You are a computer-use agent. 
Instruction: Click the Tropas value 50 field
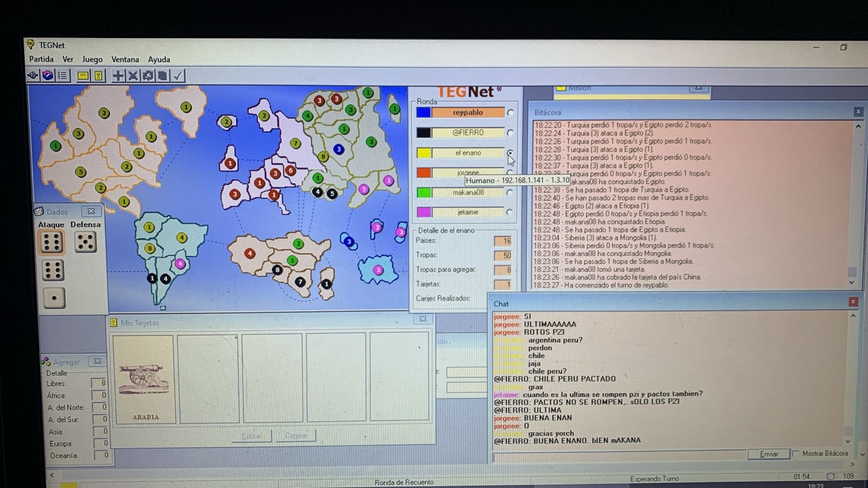(x=503, y=255)
